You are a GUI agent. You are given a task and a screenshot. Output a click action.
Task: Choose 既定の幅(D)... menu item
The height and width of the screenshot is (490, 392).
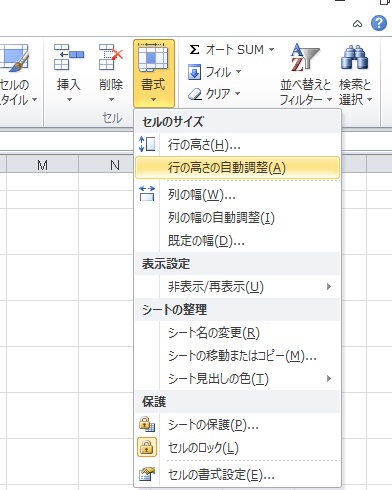coord(237,240)
